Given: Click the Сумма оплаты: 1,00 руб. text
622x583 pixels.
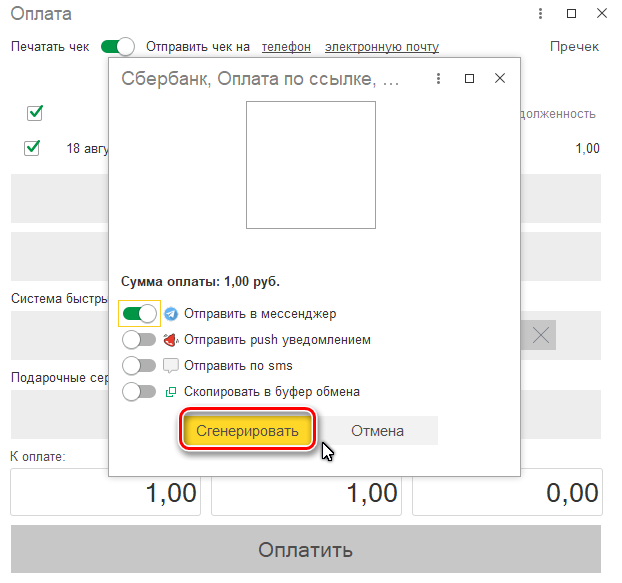Looking at the screenshot, I should pos(200,282).
